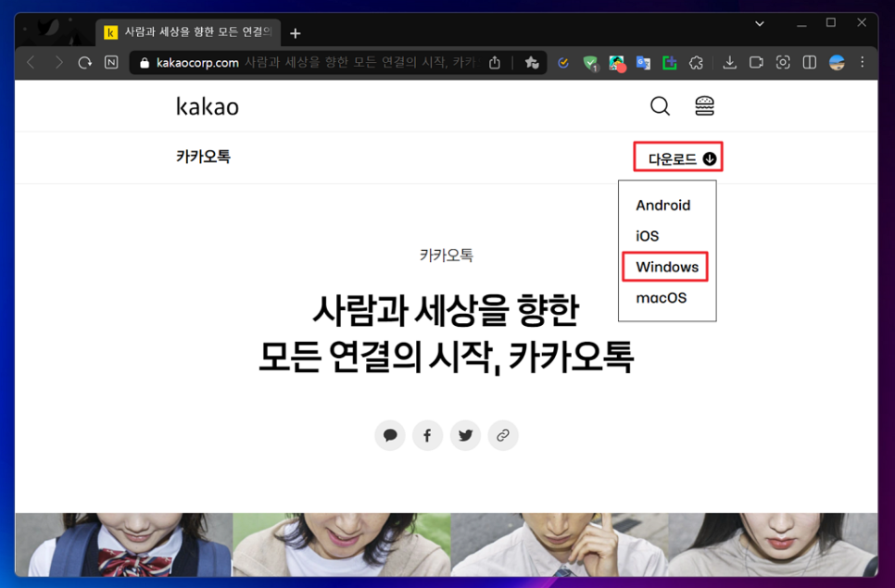Click the kakao logo
The height and width of the screenshot is (588, 895).
(208, 106)
